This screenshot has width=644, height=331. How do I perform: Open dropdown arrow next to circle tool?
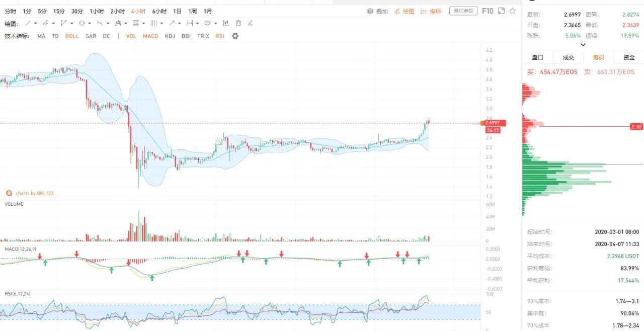pyautogui.click(x=90, y=23)
